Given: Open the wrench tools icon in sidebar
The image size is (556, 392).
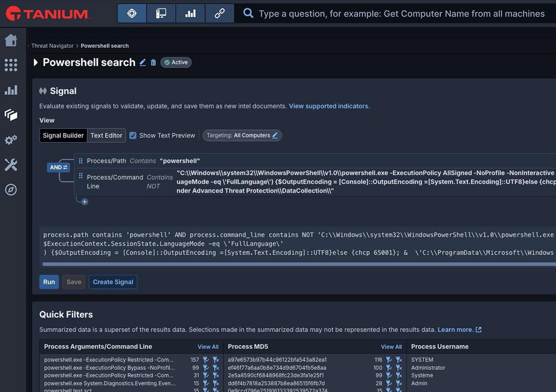Looking at the screenshot, I should [11, 165].
